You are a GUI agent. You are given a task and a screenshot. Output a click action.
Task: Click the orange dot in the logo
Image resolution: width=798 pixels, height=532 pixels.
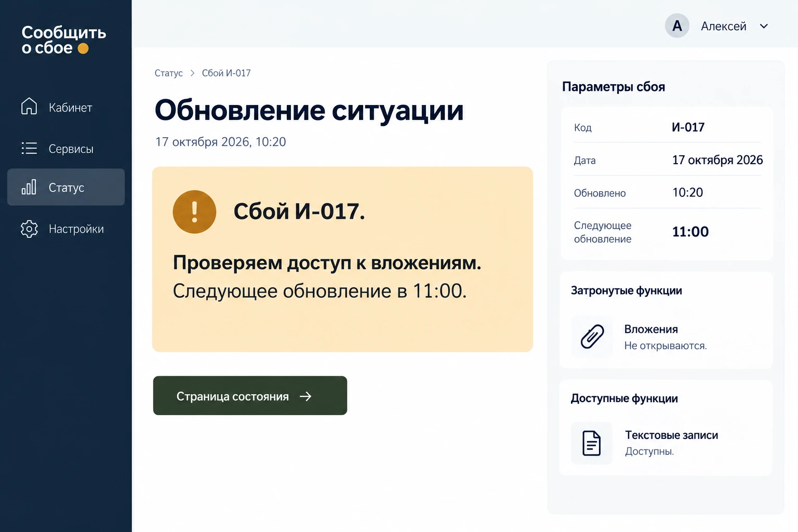point(83,48)
